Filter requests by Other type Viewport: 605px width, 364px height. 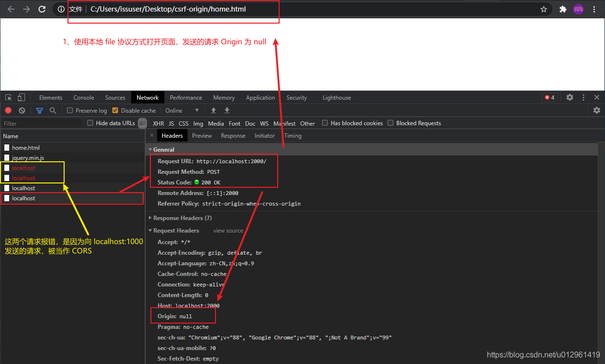pos(308,123)
